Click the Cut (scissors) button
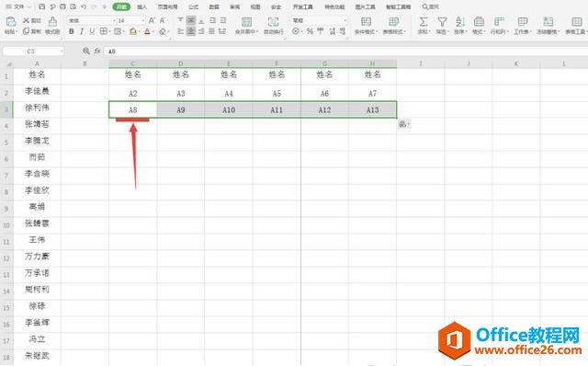This screenshot has width=588, height=366. [32, 20]
